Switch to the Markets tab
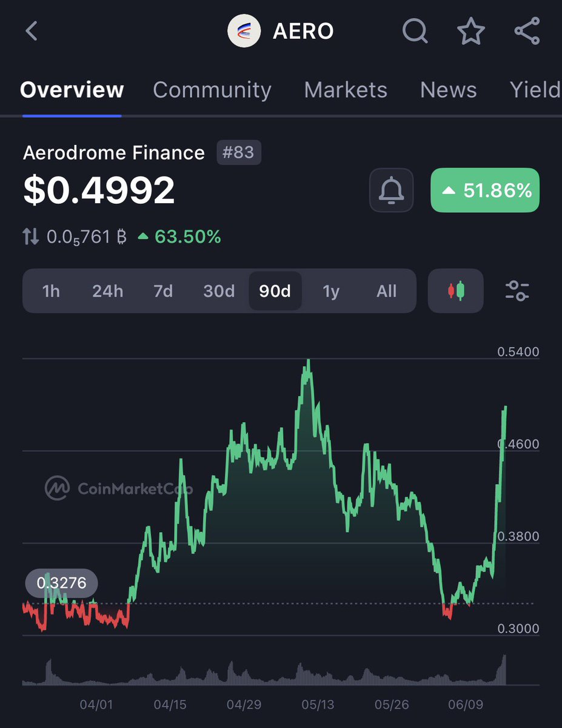This screenshot has width=562, height=728. (346, 90)
